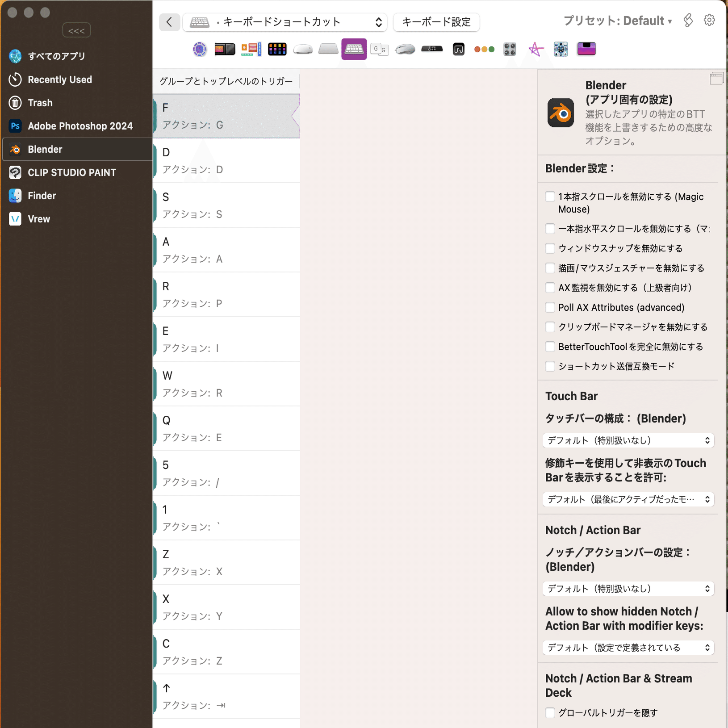Toggle 一本指水平スクロールを無効にする checkbox

point(550,229)
